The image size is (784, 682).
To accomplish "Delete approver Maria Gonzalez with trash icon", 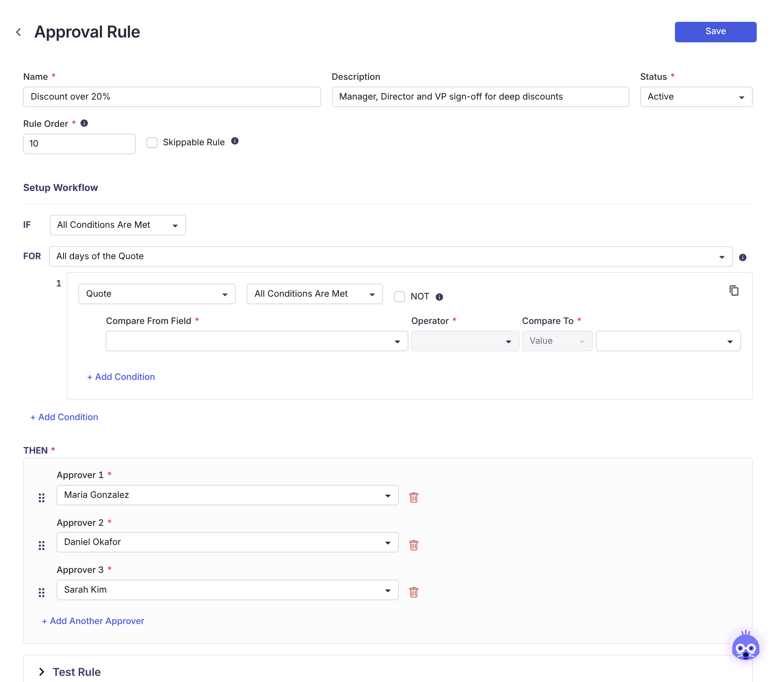I will (414, 498).
